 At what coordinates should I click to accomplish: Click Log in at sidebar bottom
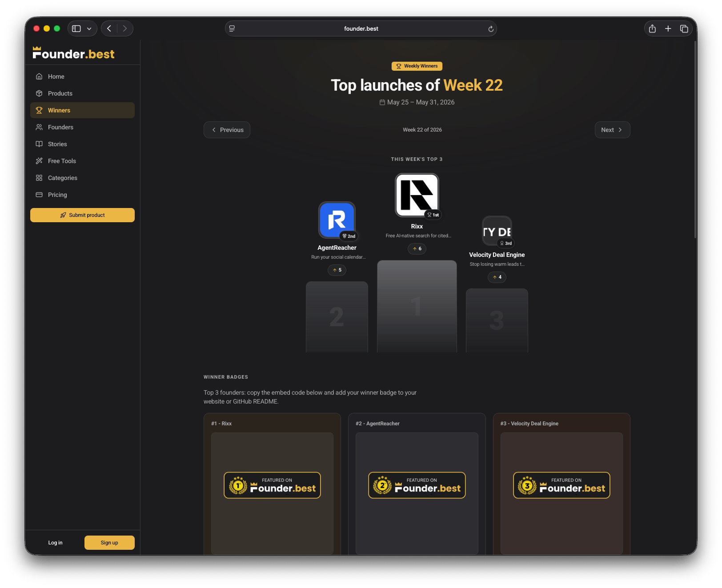click(55, 543)
